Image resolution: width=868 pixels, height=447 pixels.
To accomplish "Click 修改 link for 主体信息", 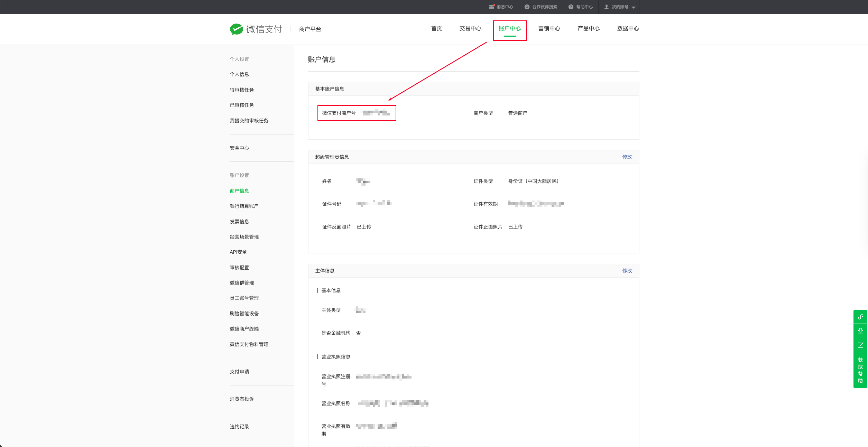I will [x=627, y=271].
